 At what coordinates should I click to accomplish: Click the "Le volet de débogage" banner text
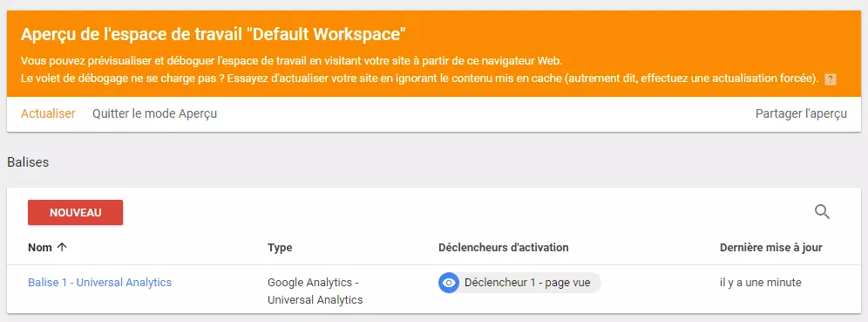click(x=419, y=79)
